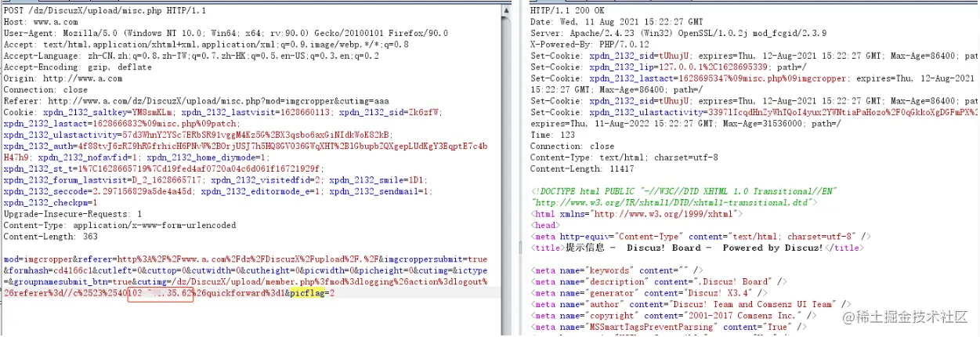Screen dimensions: 980x337
Task: Click the "Accept-Encoding: gzip, deflate" line
Action: [78, 67]
